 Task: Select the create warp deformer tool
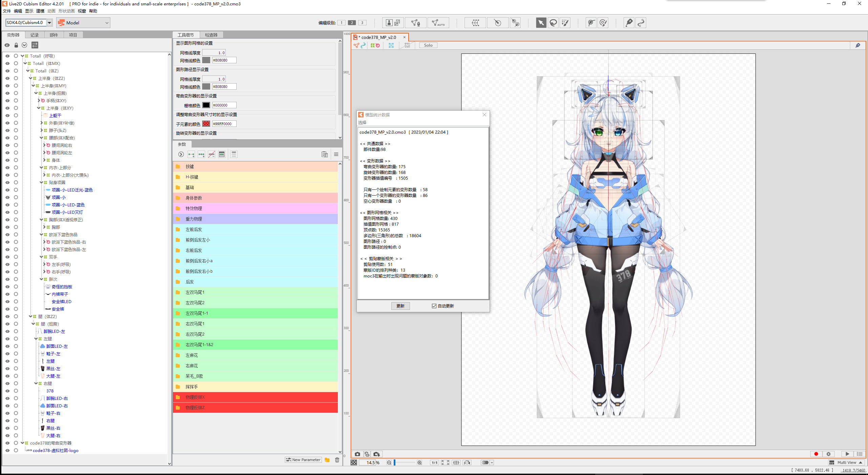pyautogui.click(x=475, y=23)
